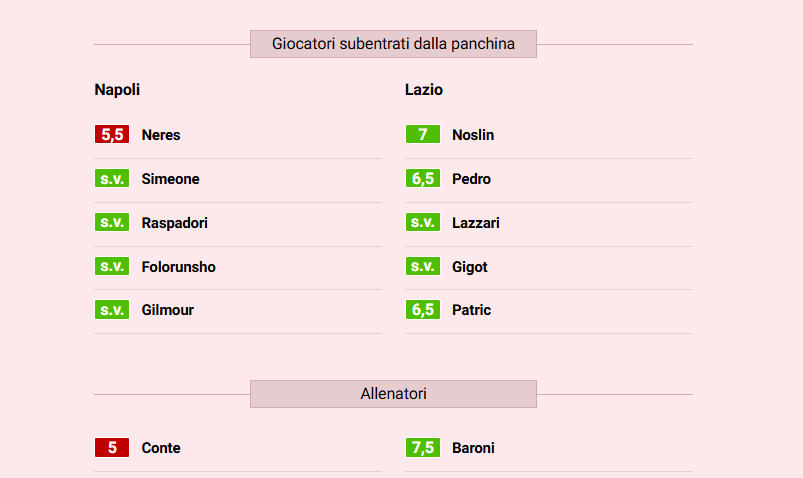Select Patric from the Lazio bench
Image resolution: width=803 pixels, height=478 pixels.
pyautogui.click(x=471, y=310)
